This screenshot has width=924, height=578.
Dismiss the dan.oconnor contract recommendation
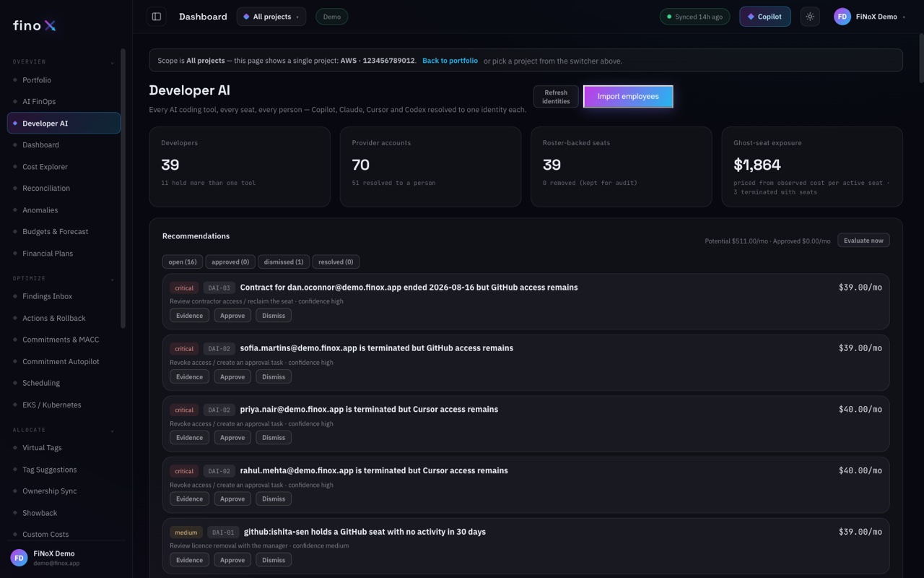pyautogui.click(x=274, y=316)
